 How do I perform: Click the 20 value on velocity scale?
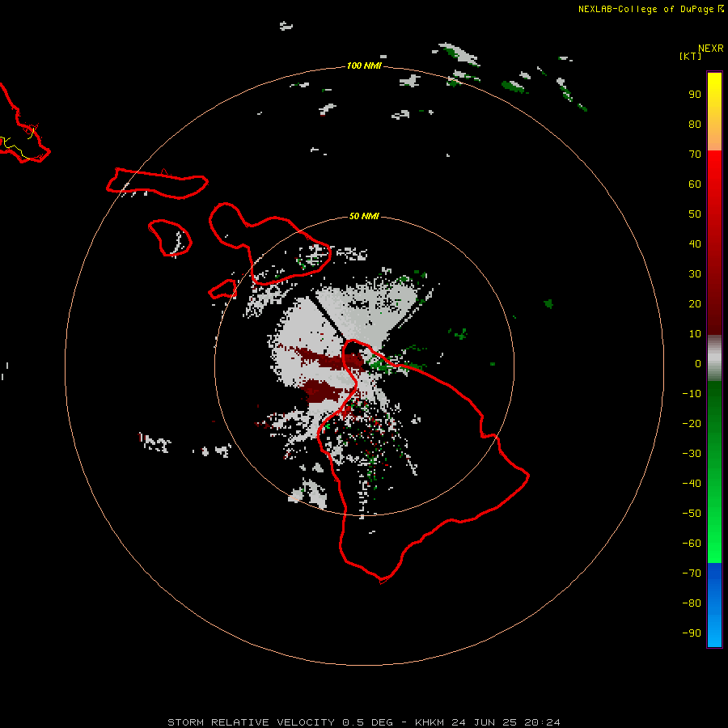tap(695, 303)
